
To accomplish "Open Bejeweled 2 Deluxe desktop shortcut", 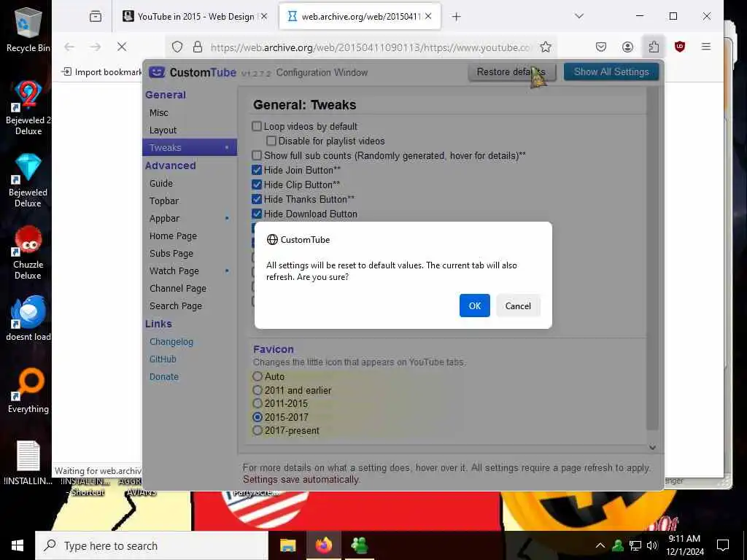I will [28, 108].
